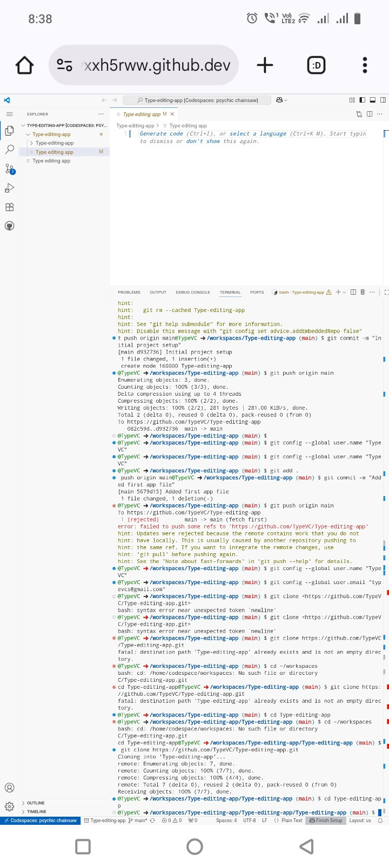The width and height of the screenshot is (389, 868).
Task: Split the editor to the right
Action: (370, 114)
